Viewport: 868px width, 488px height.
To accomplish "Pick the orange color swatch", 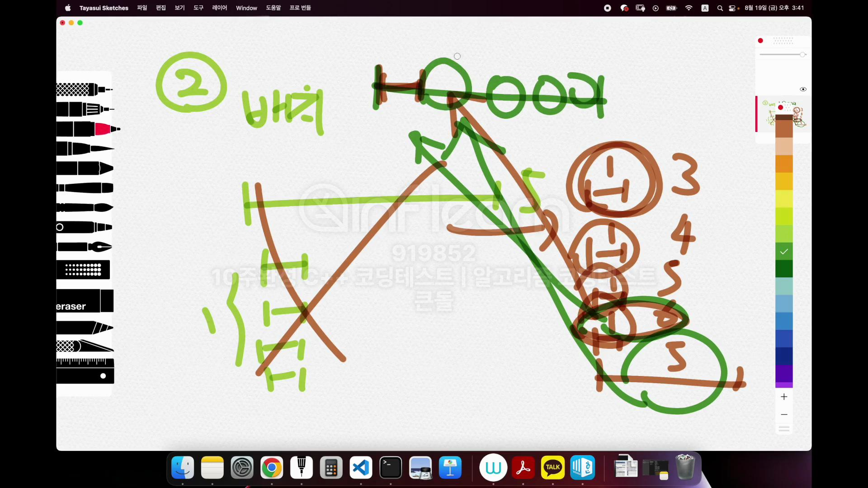I will [x=784, y=164].
